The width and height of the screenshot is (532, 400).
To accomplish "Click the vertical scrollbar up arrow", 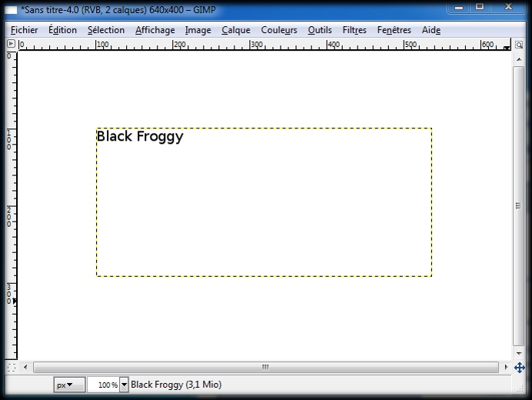I will tap(519, 58).
